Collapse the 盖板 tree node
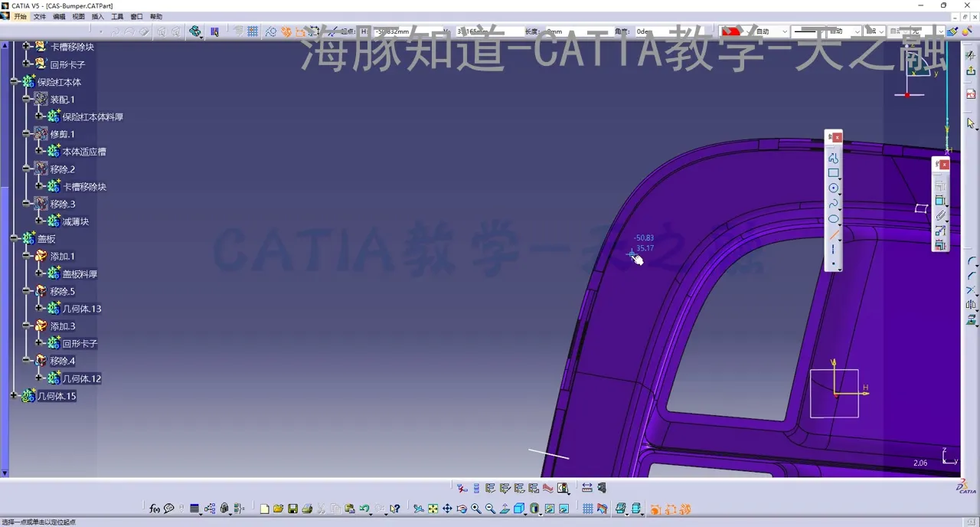Image resolution: width=980 pixels, height=527 pixels. tap(14, 239)
